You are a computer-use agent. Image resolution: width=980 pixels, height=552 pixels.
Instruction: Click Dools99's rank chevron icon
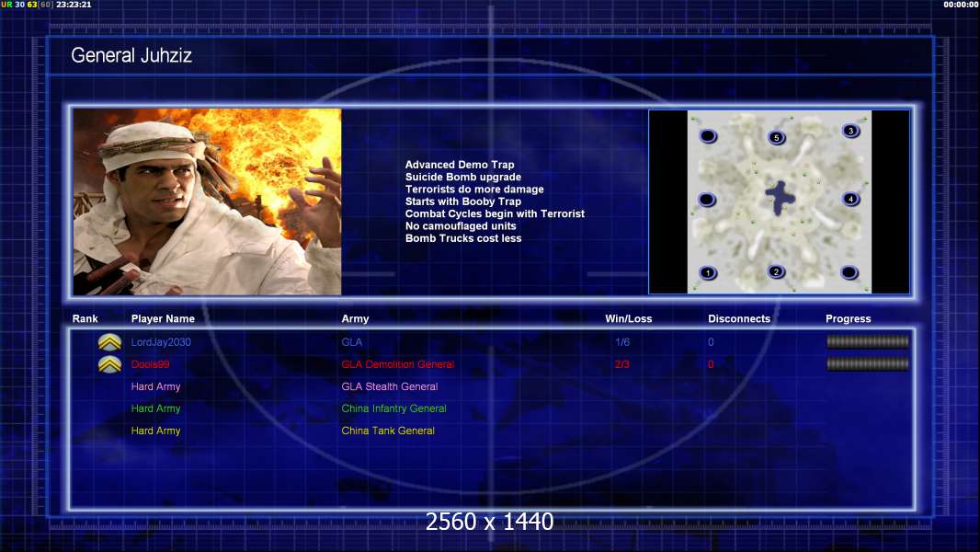pos(109,364)
